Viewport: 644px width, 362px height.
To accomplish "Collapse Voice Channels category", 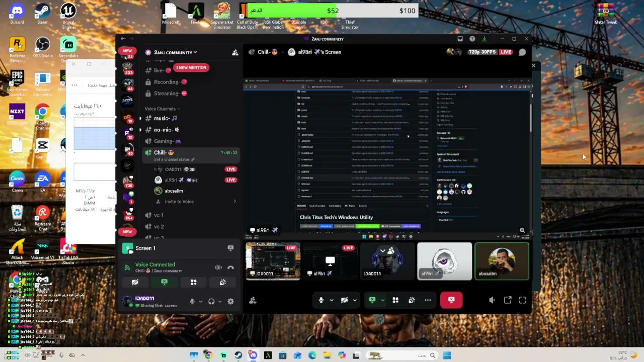I will 162,109.
